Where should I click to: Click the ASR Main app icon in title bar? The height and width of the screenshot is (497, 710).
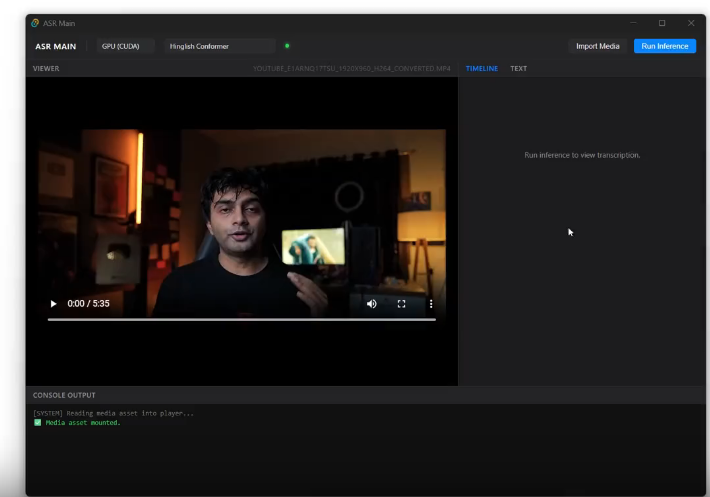pyautogui.click(x=35, y=23)
